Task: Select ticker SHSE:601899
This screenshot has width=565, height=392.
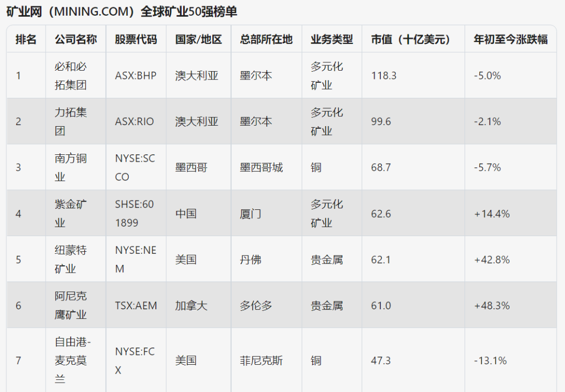Action: [x=134, y=214]
